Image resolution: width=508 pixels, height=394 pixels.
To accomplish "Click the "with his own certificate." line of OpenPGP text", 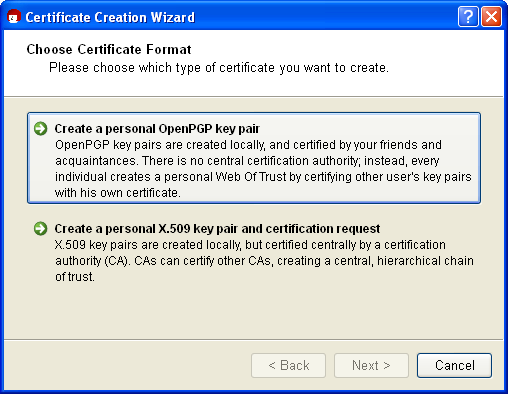I will coord(118,193).
